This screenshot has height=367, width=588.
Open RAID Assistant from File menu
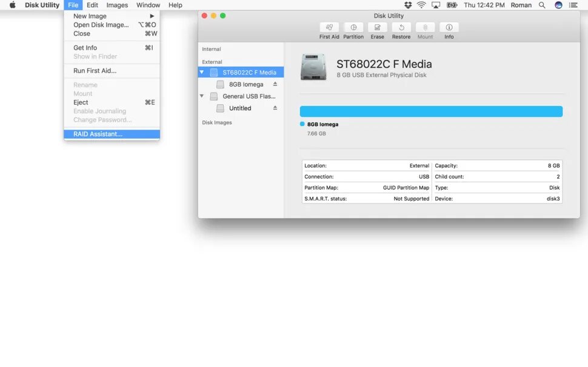(x=112, y=134)
